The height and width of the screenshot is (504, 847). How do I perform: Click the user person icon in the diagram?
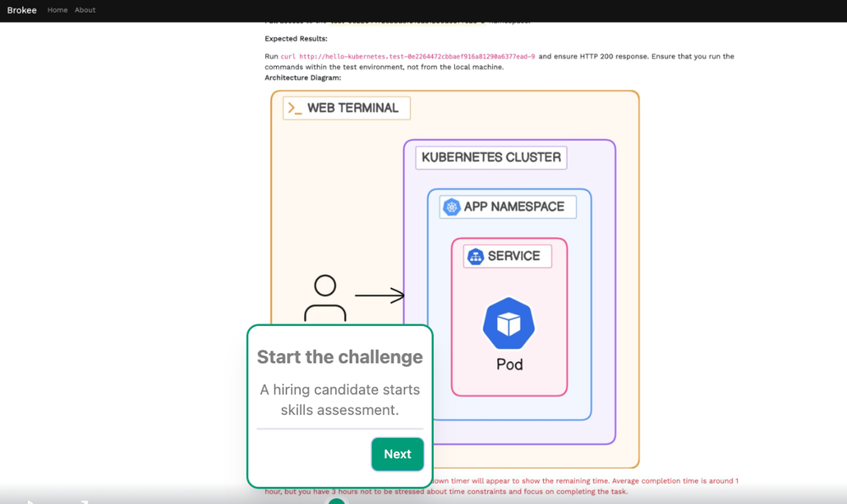[325, 298]
